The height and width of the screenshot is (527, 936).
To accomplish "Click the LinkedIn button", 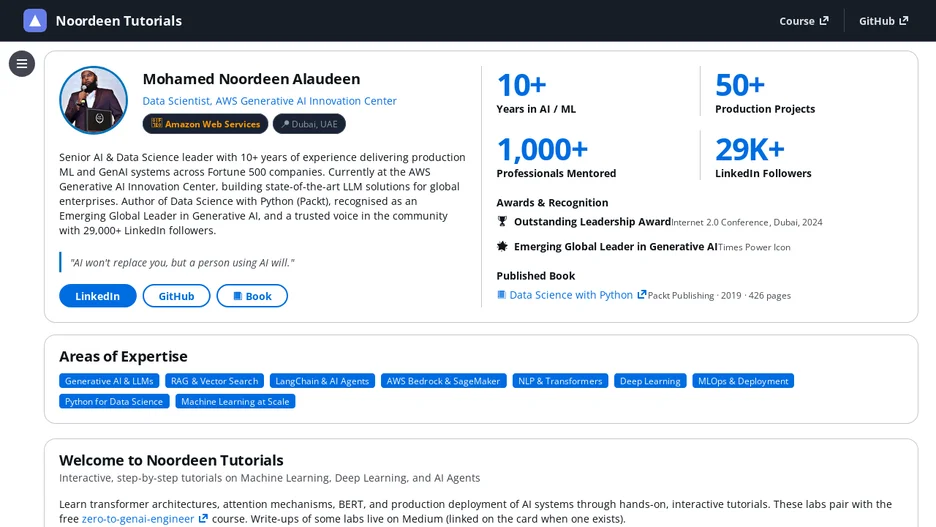I will click(97, 296).
